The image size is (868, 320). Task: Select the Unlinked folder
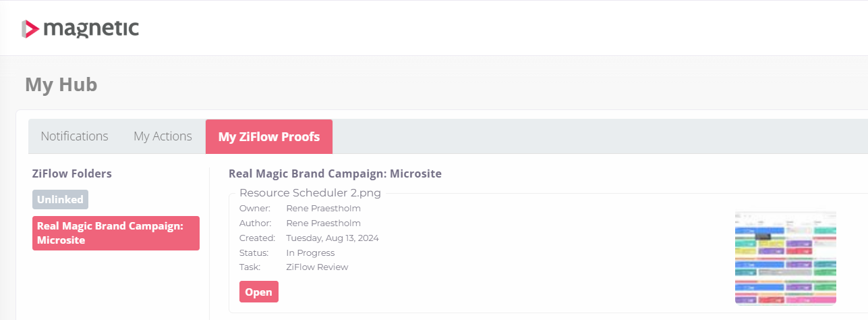(60, 200)
